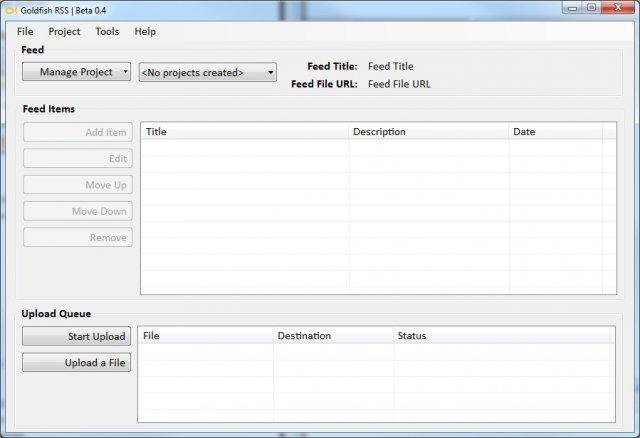This screenshot has height=438, width=640.
Task: Minimize the Goldfish RSS window
Action: click(573, 7)
